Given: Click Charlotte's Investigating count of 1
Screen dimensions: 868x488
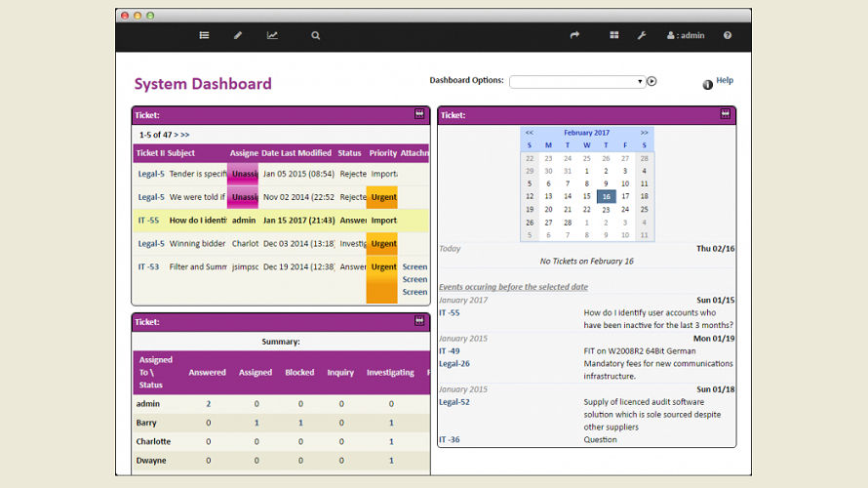Looking at the screenshot, I should [x=391, y=442].
